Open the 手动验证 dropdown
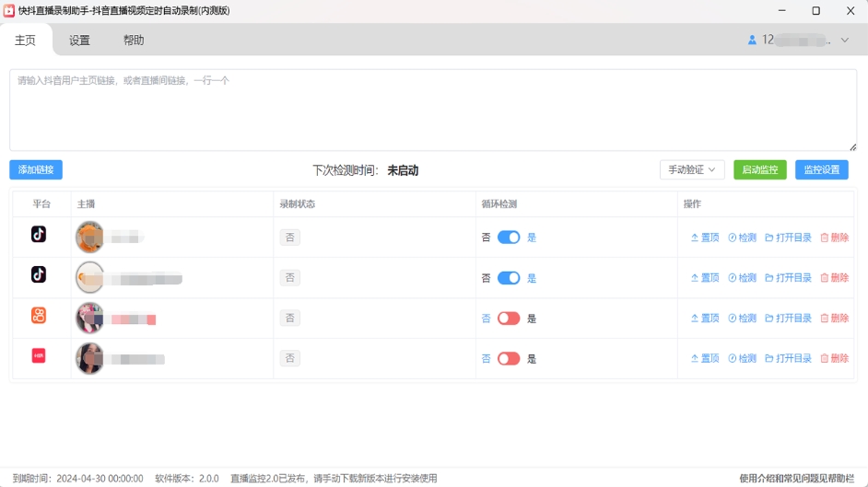868x487 pixels. [692, 169]
